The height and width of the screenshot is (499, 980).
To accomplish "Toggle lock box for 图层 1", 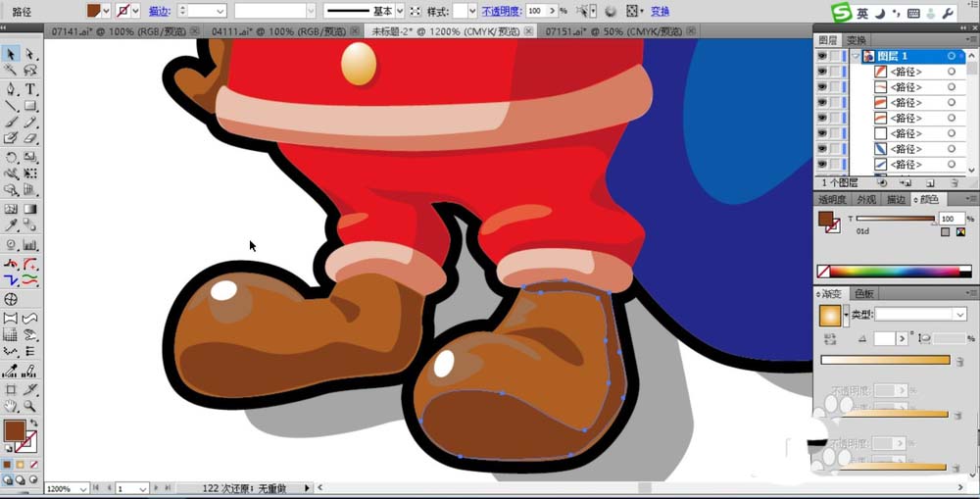I will [x=834, y=56].
